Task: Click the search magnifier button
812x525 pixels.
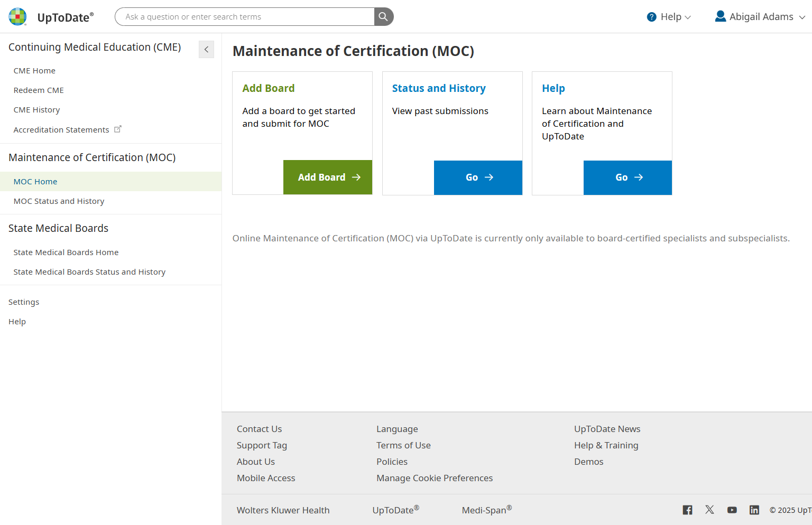Action: [x=384, y=17]
